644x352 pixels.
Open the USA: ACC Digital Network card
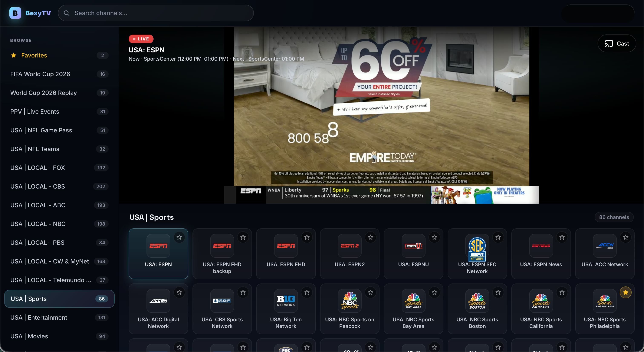click(158, 309)
